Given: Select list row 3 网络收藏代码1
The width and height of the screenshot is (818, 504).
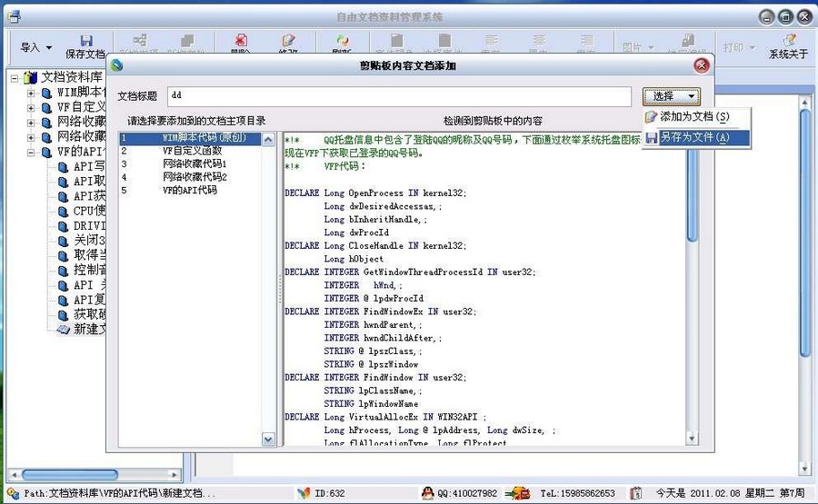Looking at the screenshot, I should (190, 164).
